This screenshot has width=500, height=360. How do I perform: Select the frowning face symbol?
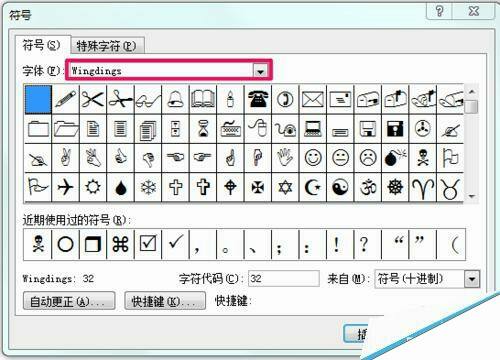[368, 158]
